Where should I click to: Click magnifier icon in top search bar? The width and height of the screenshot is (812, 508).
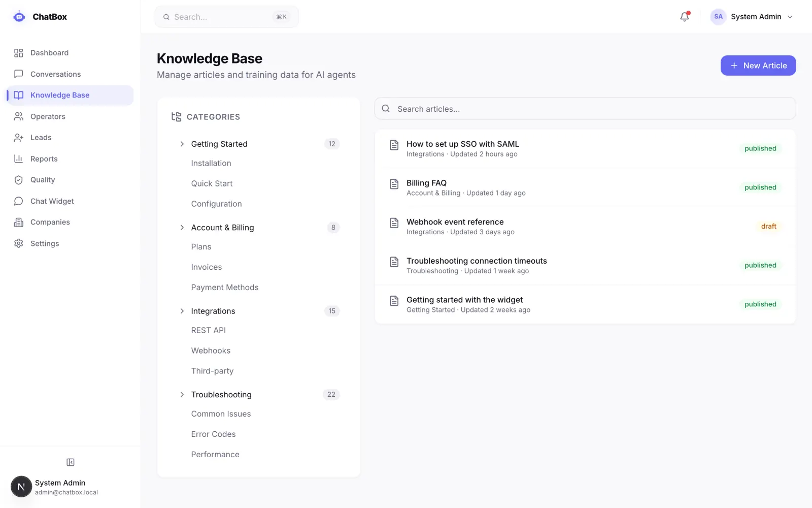(x=166, y=17)
